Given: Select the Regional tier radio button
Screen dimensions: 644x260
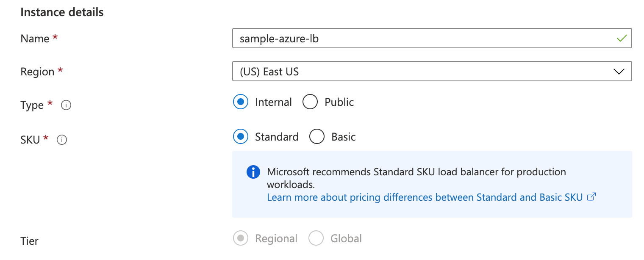Looking at the screenshot, I should [241, 238].
